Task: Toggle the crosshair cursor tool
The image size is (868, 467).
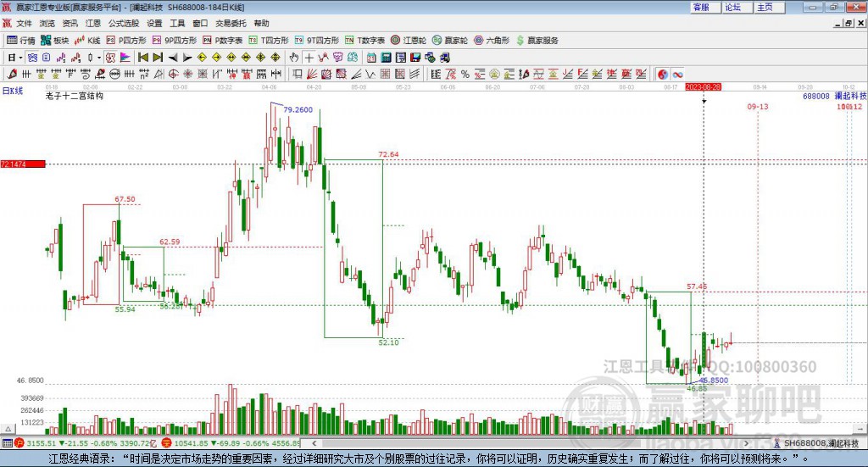Action: pos(309,58)
